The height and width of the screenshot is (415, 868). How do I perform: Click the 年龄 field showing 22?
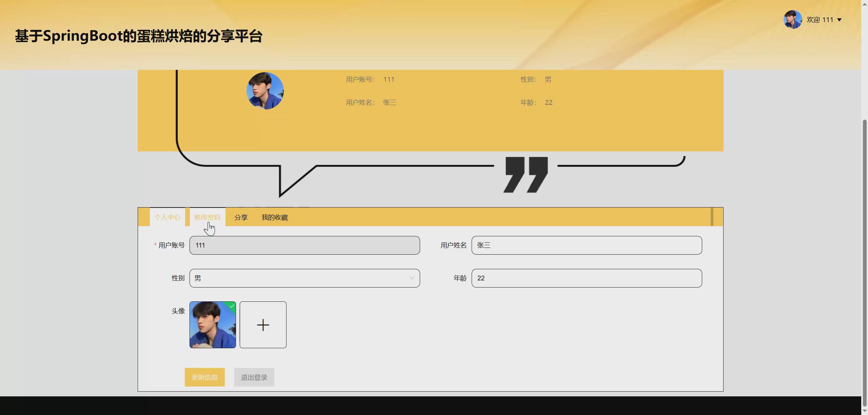586,278
